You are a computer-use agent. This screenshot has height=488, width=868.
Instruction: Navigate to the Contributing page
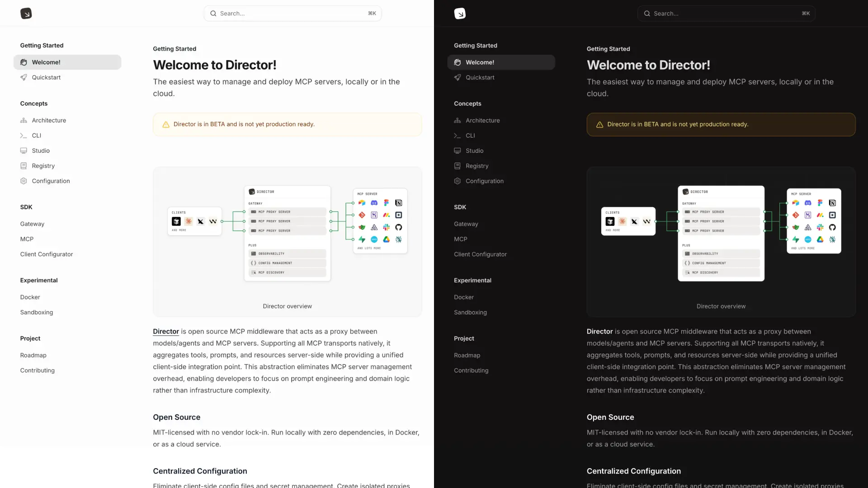click(x=37, y=371)
